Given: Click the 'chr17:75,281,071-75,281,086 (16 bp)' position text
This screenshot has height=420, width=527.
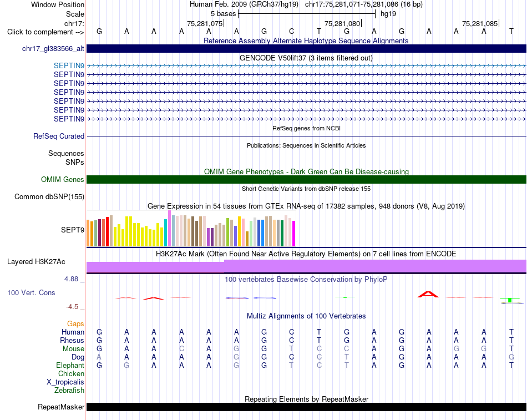Looking at the screenshot, I should (364, 4).
